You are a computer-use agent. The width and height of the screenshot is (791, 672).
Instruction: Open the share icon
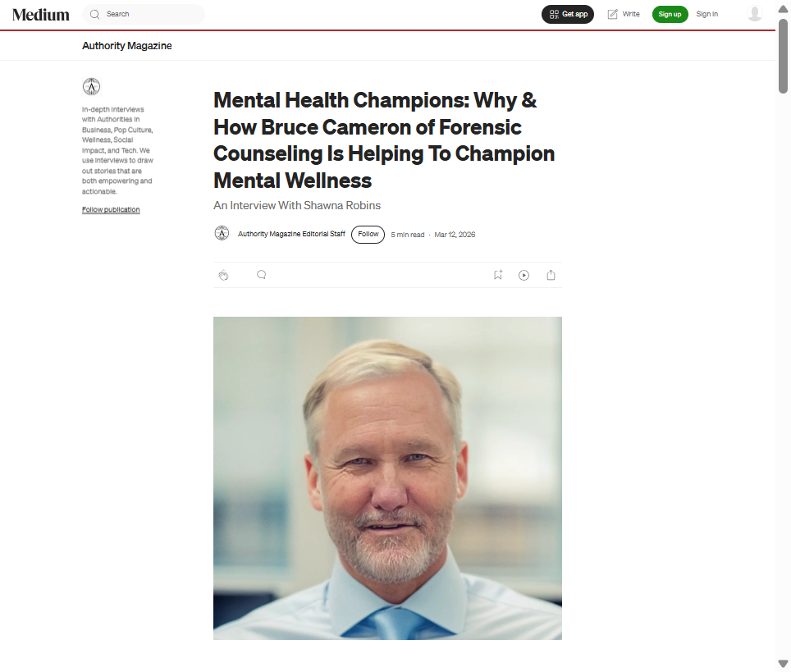(551, 275)
